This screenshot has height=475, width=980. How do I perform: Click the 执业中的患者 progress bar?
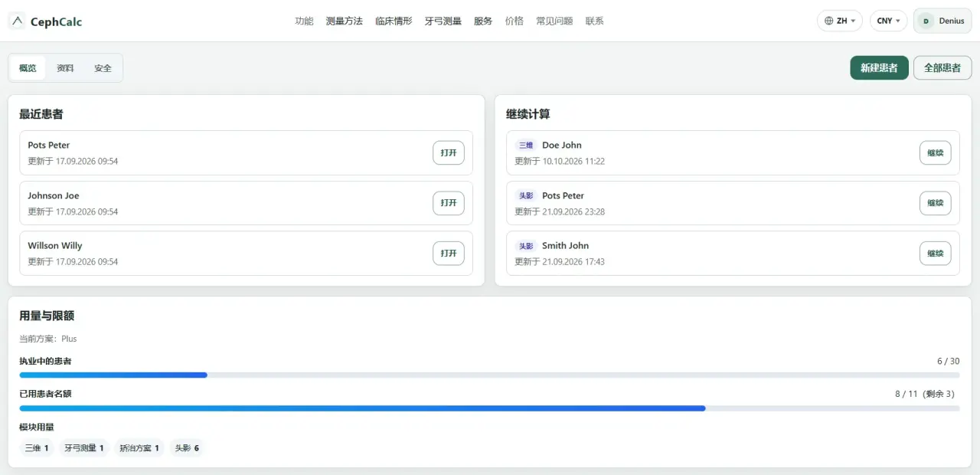pos(489,375)
